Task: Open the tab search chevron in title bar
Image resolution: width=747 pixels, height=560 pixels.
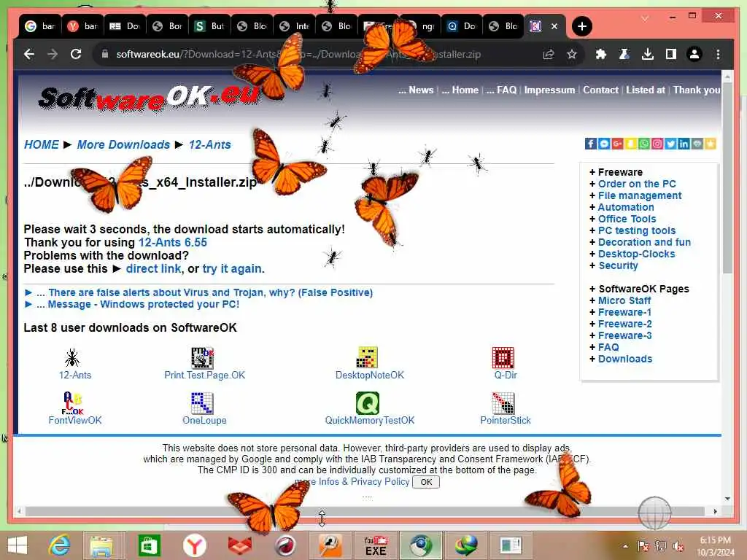Action: [x=645, y=18]
